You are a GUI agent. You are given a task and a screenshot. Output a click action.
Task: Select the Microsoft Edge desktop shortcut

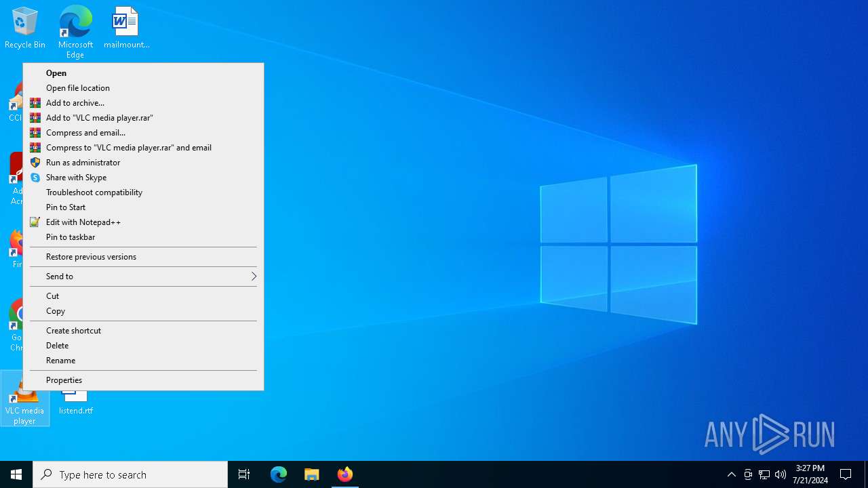pyautogui.click(x=75, y=31)
